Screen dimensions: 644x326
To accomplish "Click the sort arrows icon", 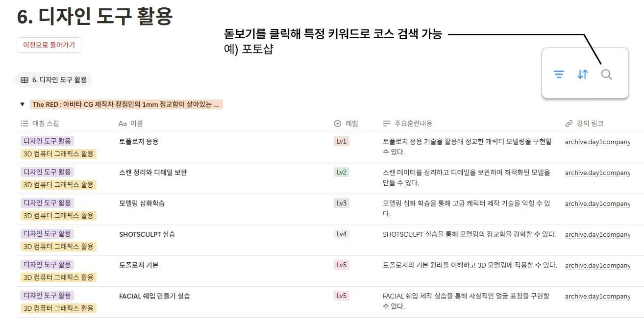I will (x=582, y=75).
